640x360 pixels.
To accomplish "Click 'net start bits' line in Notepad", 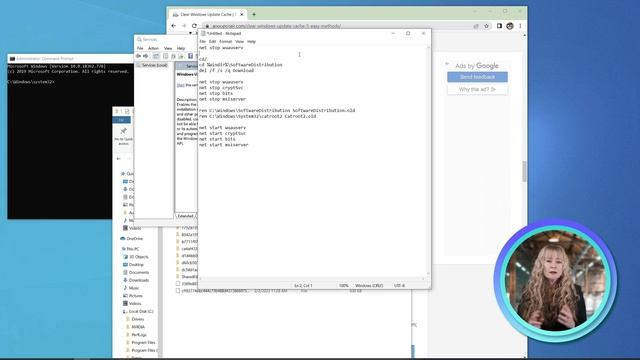I will (x=217, y=139).
